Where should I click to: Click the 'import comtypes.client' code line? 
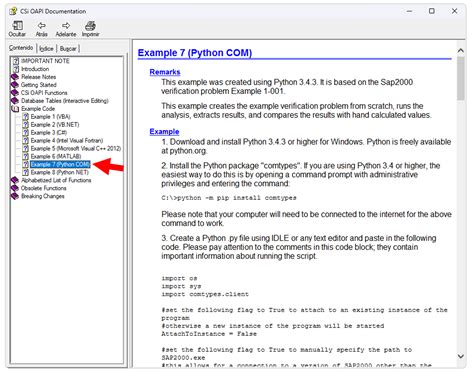(205, 295)
